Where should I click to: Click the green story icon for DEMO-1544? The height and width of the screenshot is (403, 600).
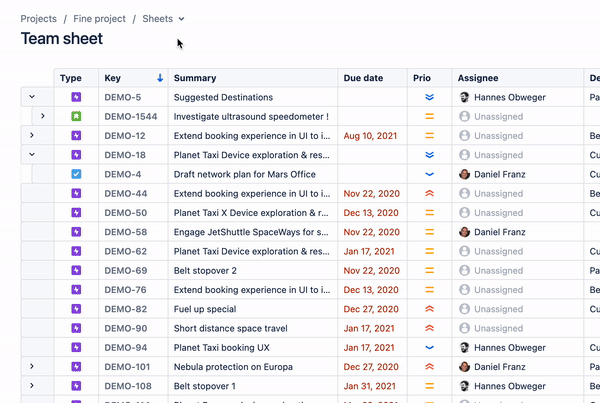(x=76, y=116)
